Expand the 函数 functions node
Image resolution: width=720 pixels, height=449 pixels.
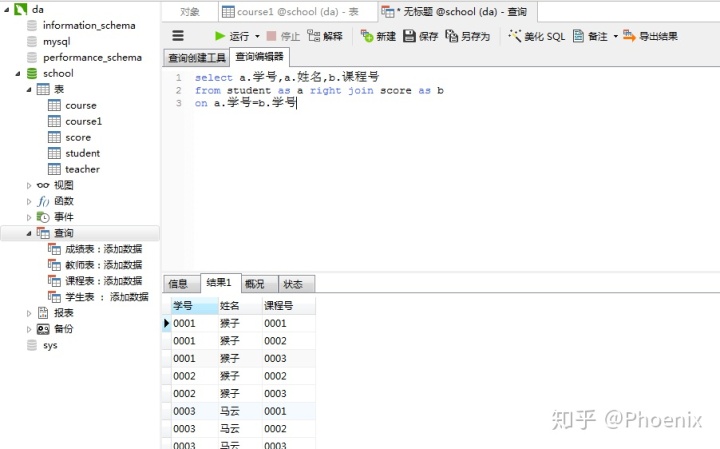pos(28,201)
